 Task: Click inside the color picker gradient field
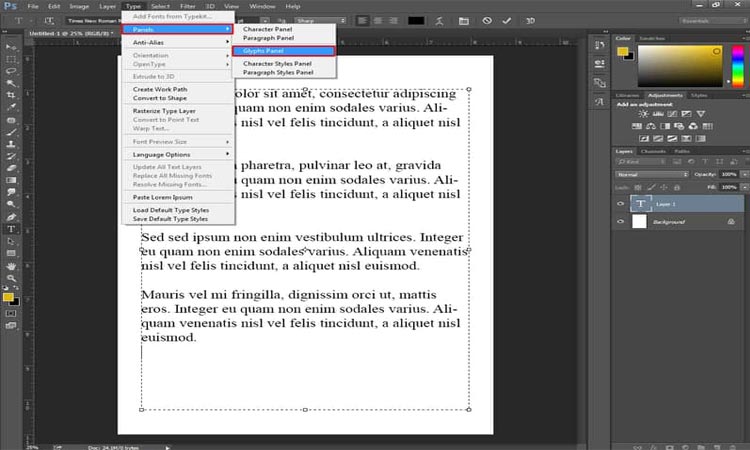tap(680, 66)
